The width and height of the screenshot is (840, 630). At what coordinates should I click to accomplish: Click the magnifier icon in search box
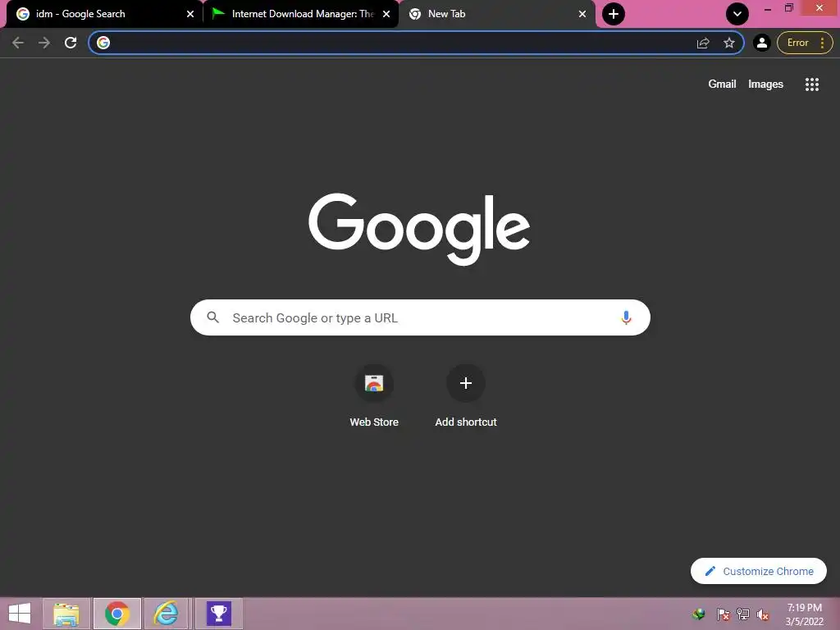coord(213,317)
